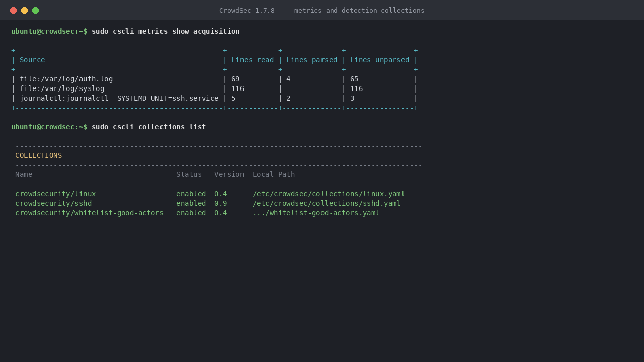Click the dash in syslog lines parsed
This screenshot has width=644, height=362.
pyautogui.click(x=288, y=88)
